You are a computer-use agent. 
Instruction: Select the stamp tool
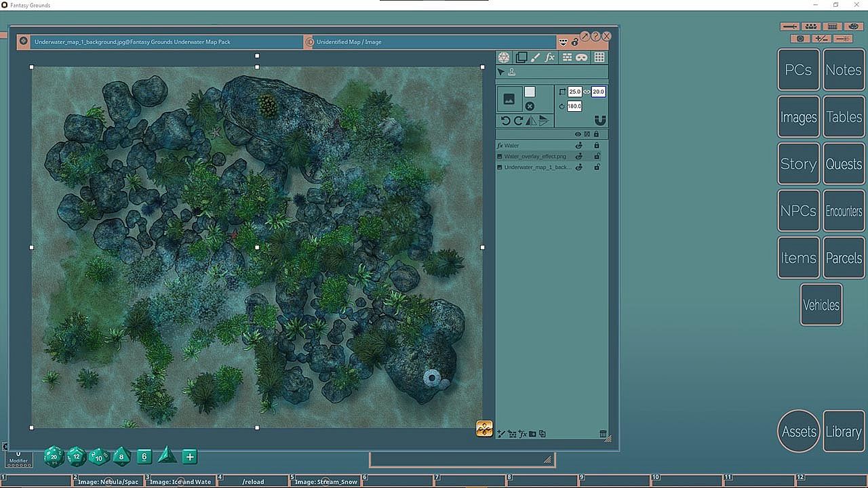[512, 73]
